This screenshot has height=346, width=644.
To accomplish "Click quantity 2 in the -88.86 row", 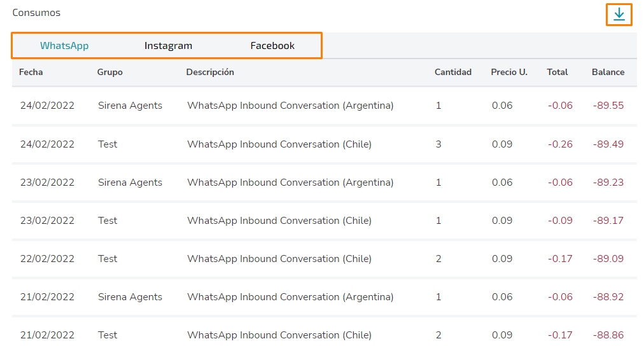I will pyautogui.click(x=438, y=335).
